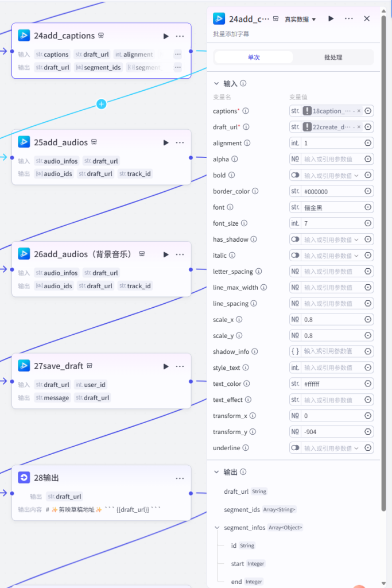392x588 pixels.
Task: Open reference picker for alignment value
Action: 368,143
